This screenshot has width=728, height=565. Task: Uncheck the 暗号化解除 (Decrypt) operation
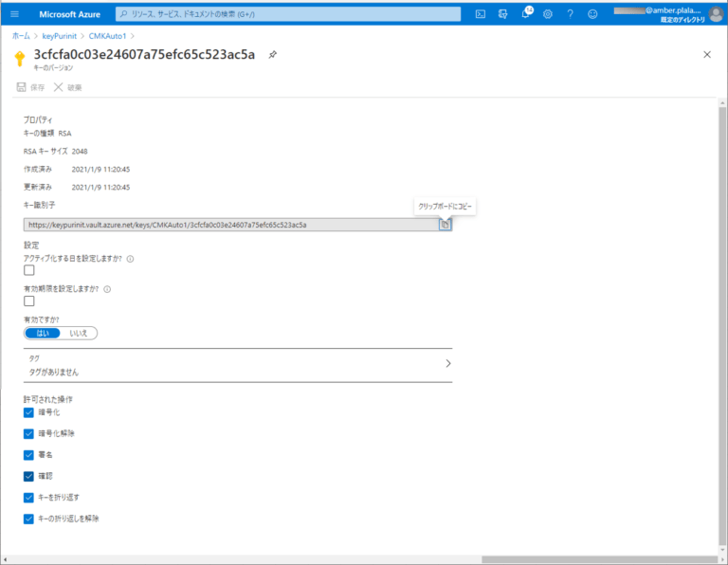tap(28, 434)
